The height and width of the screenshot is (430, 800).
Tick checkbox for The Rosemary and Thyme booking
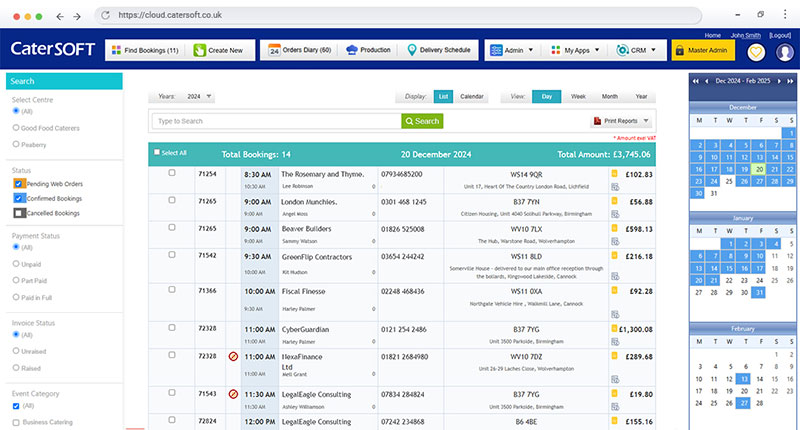coord(172,173)
